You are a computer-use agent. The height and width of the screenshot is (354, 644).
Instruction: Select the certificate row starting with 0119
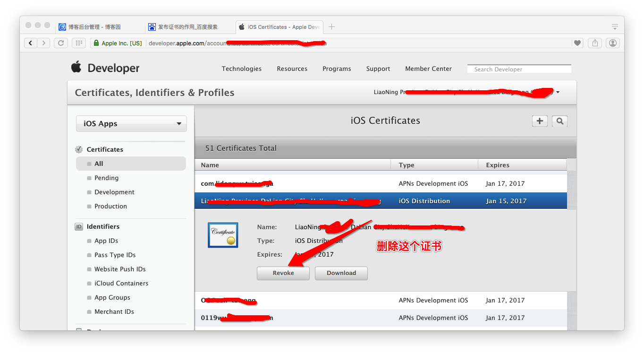coord(381,318)
